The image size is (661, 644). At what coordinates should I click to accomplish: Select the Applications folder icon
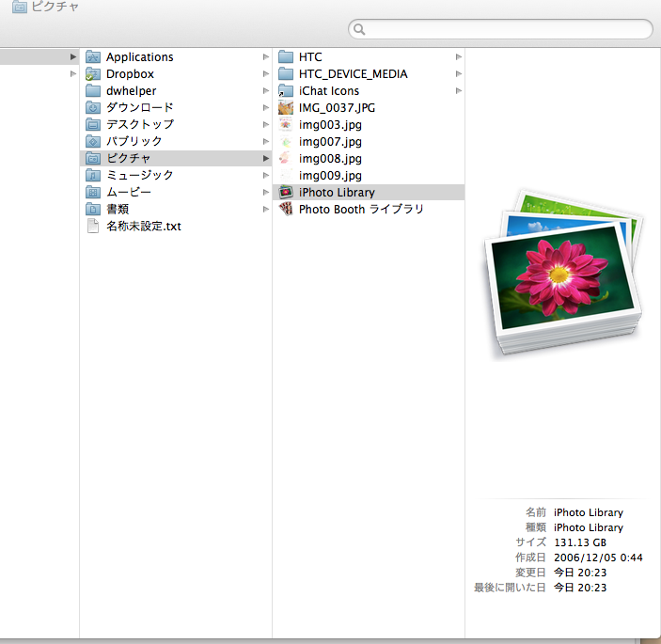93,57
